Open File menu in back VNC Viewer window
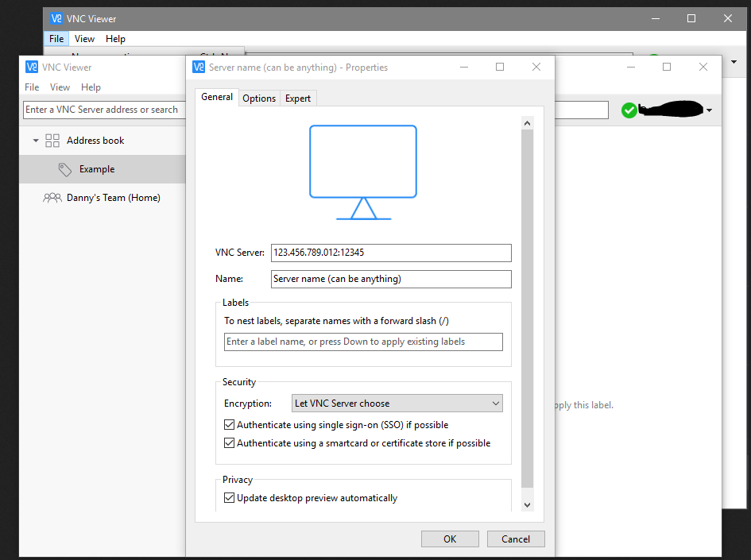This screenshot has height=560, width=751. [x=56, y=39]
